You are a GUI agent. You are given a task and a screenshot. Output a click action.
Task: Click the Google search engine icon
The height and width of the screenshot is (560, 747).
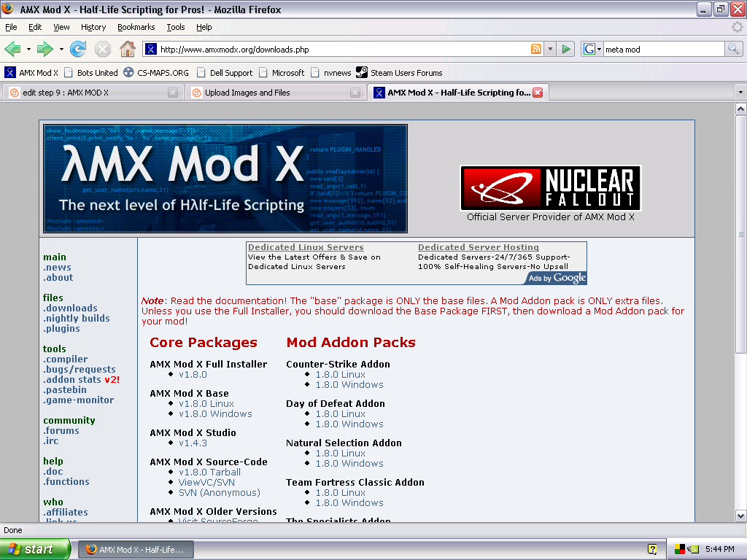[589, 49]
